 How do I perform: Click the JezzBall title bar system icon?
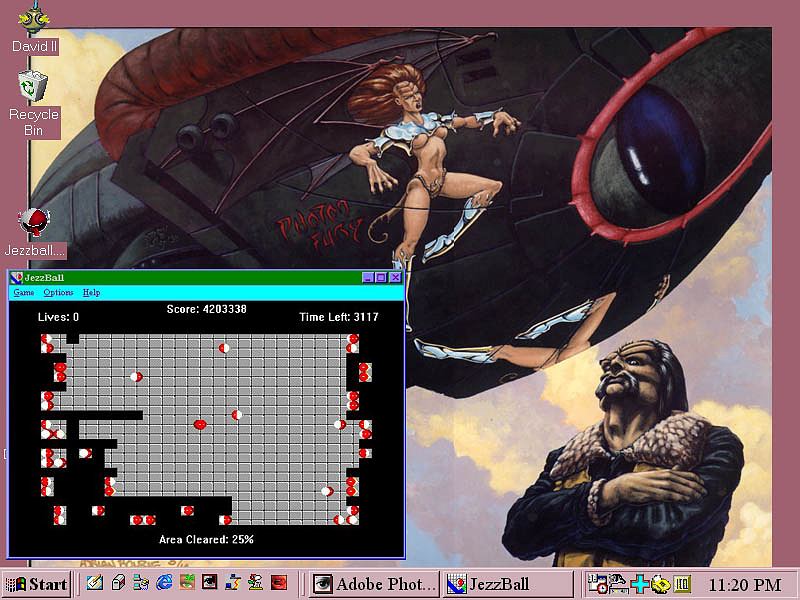16,278
